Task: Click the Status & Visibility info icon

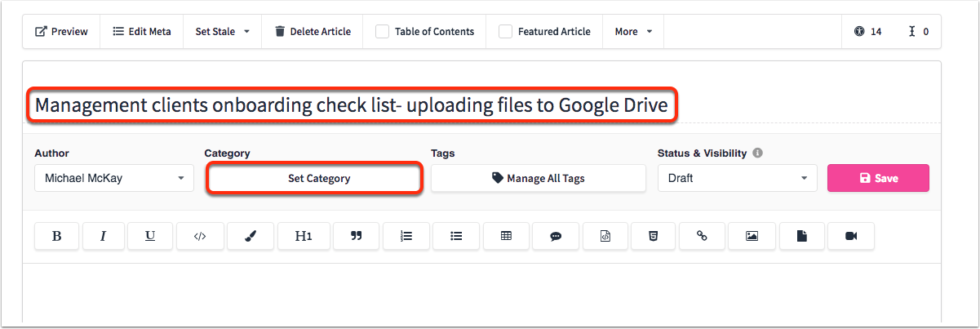Action: (758, 153)
